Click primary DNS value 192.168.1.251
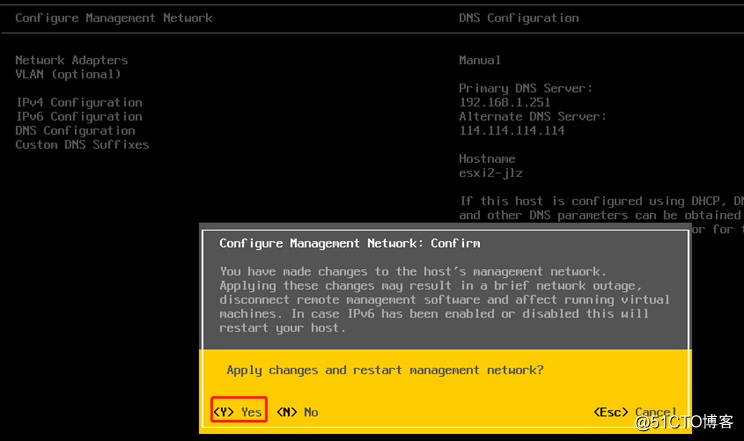Image resolution: width=744 pixels, height=441 pixels. click(x=504, y=103)
